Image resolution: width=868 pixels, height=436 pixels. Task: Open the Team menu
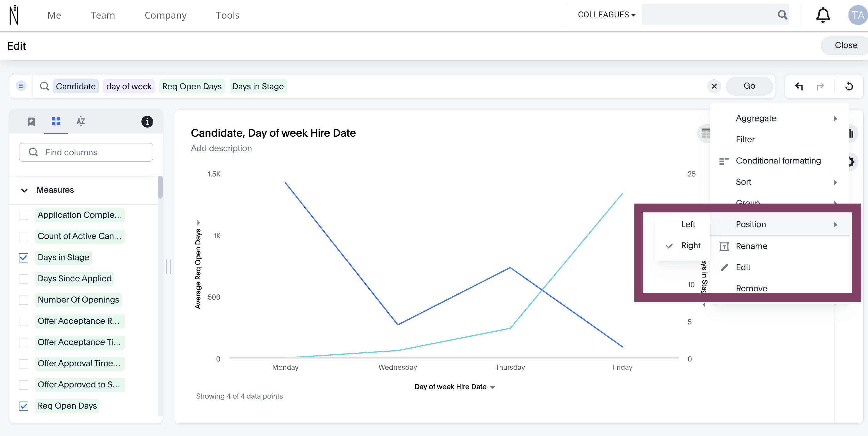coord(103,15)
